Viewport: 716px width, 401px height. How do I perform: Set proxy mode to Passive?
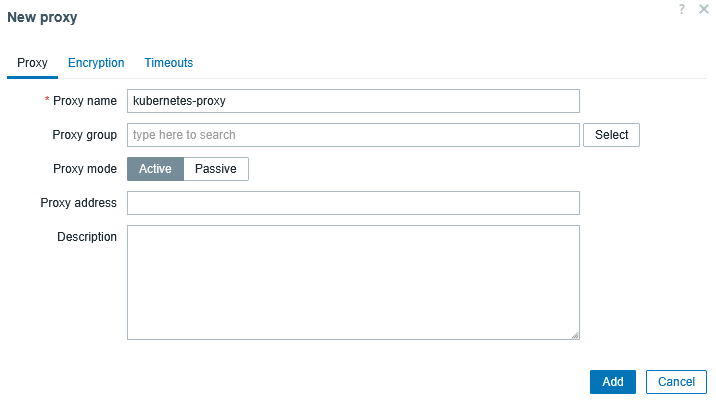(x=216, y=169)
